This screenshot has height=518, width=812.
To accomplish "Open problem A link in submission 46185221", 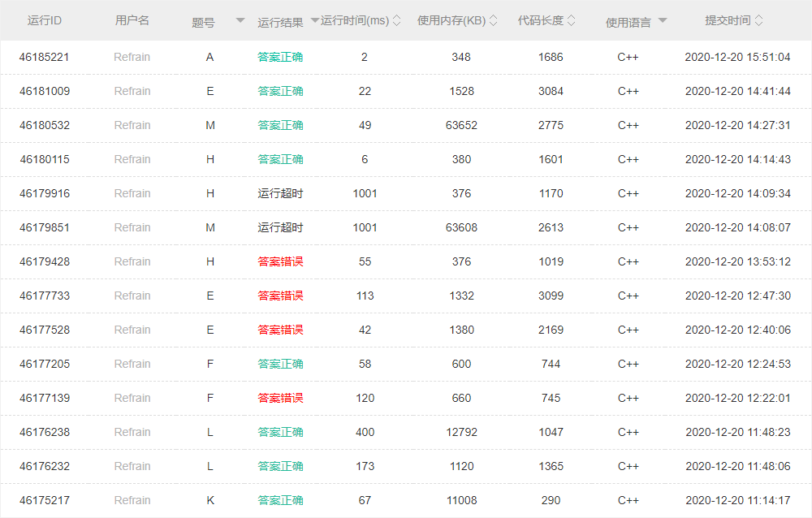I will click(210, 58).
